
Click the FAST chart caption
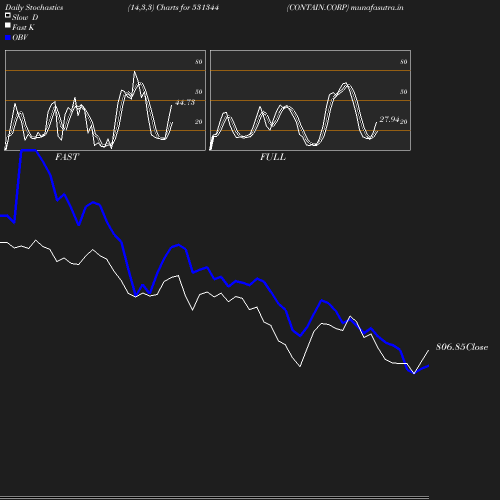point(67,157)
